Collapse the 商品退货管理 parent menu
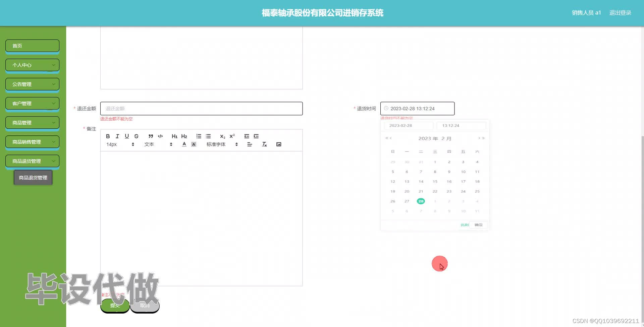Image resolution: width=644 pixels, height=327 pixels. coord(32,161)
